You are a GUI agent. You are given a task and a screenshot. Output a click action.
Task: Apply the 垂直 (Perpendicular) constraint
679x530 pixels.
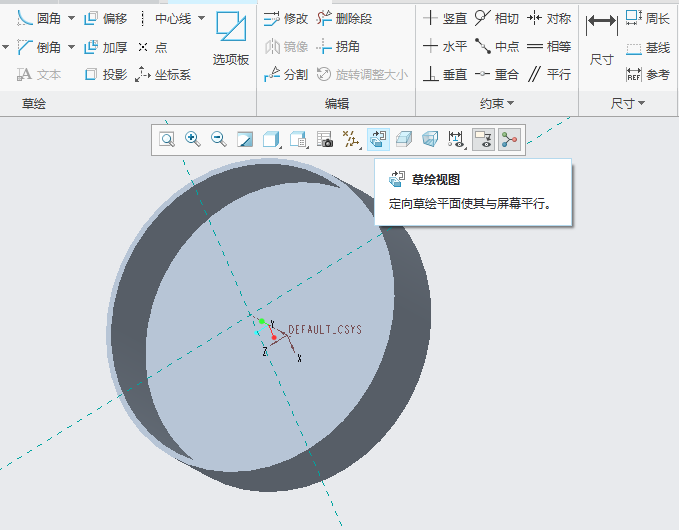click(445, 74)
